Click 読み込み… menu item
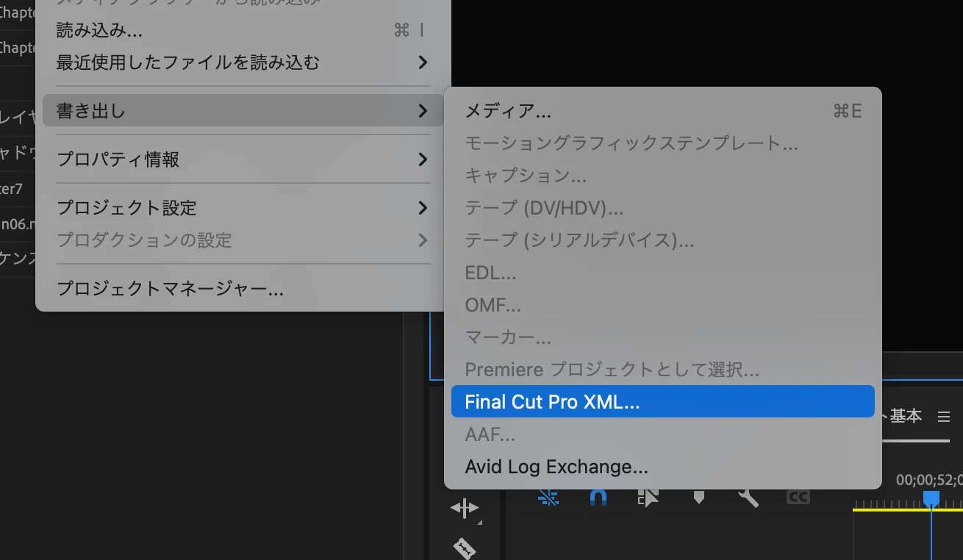The width and height of the screenshot is (963, 560). pyautogui.click(x=243, y=30)
